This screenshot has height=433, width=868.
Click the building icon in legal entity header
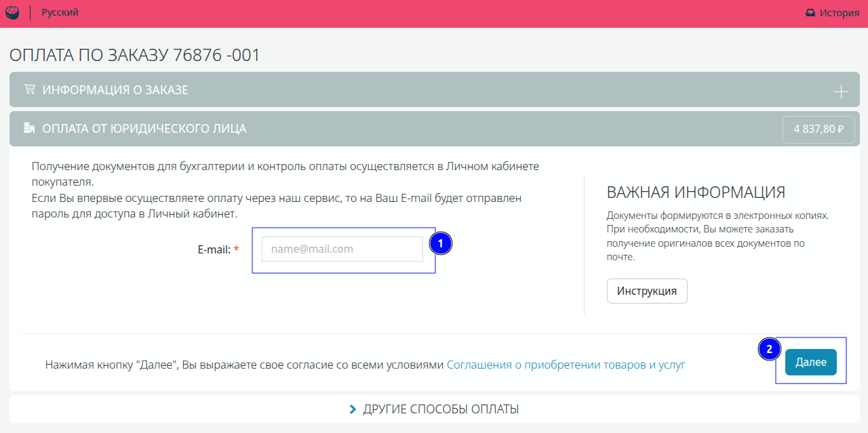29,128
